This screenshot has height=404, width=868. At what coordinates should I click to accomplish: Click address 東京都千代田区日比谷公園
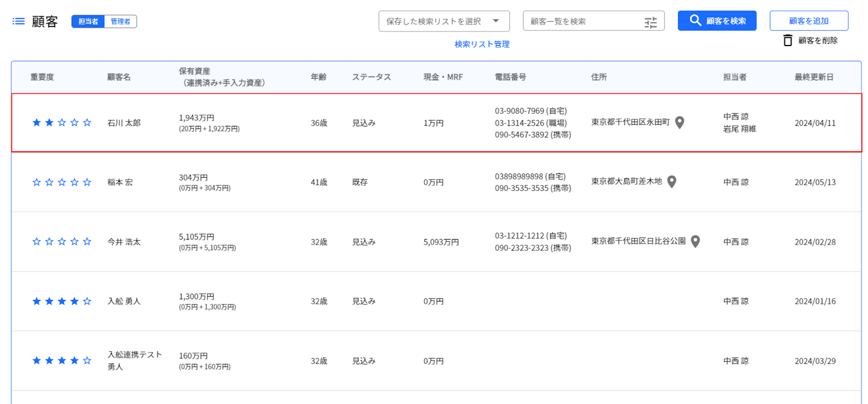pos(639,241)
